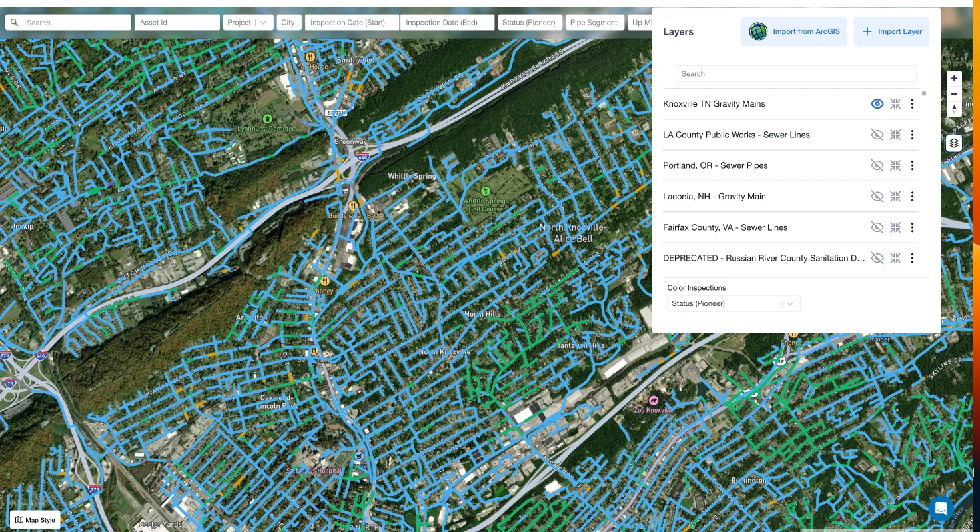Click Import Layer button
The image size is (980, 532).
(x=891, y=31)
